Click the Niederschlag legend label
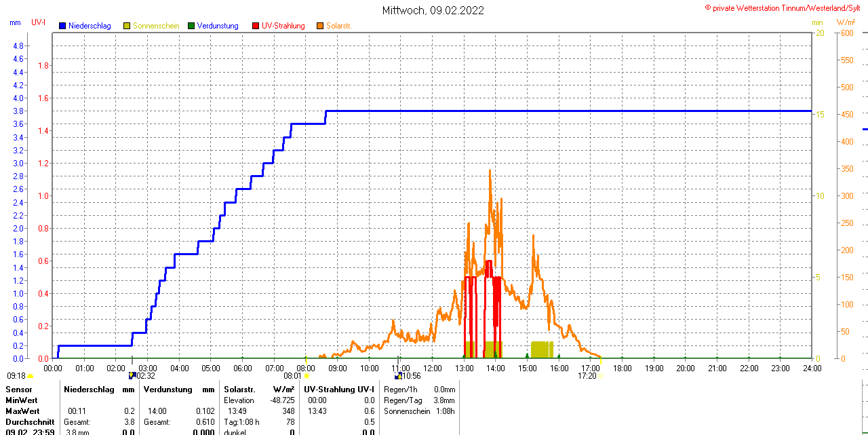The image size is (868, 435). [x=89, y=26]
